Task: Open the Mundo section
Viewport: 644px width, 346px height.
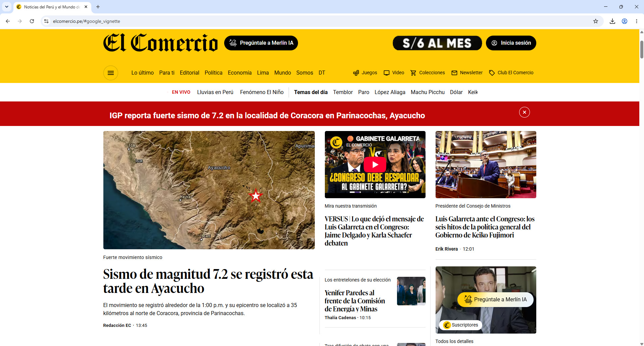Action: (x=283, y=73)
